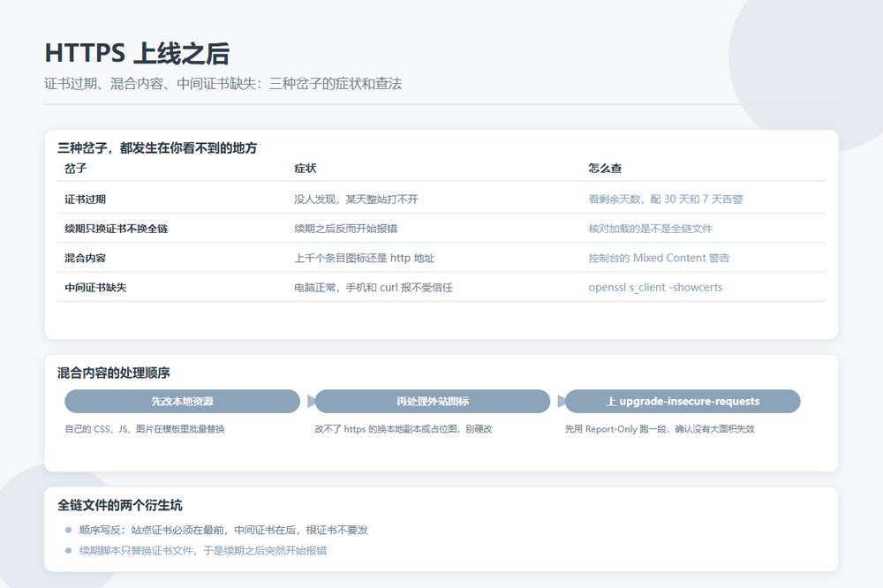The image size is (883, 588).
Task: Select cell "上千个条目图标还是 http 地址"
Action: pyautogui.click(x=365, y=258)
